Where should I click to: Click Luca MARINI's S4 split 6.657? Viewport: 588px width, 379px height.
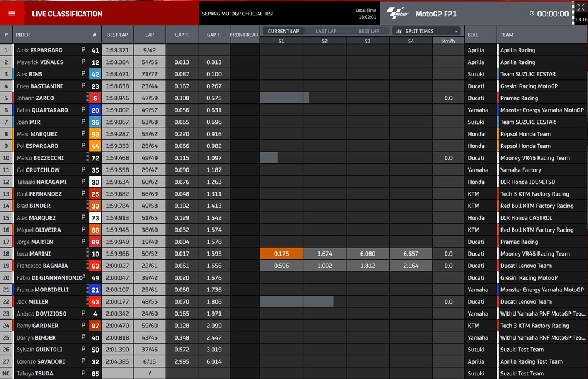point(410,254)
